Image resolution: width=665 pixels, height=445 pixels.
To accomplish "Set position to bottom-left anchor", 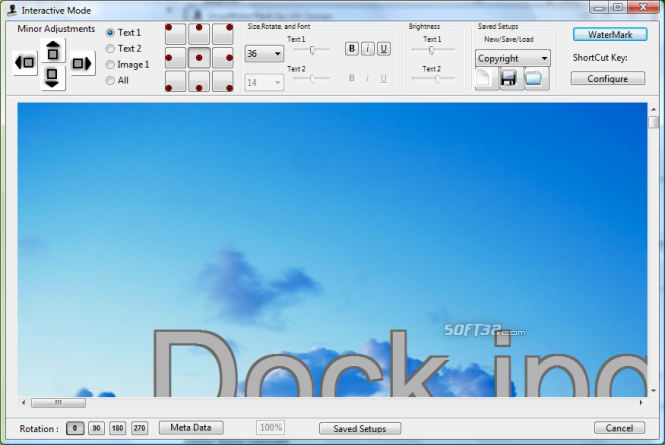I will pyautogui.click(x=175, y=81).
